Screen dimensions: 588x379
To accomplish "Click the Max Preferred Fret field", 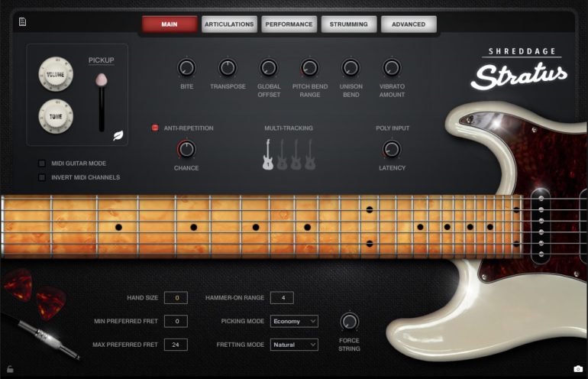I will (176, 345).
